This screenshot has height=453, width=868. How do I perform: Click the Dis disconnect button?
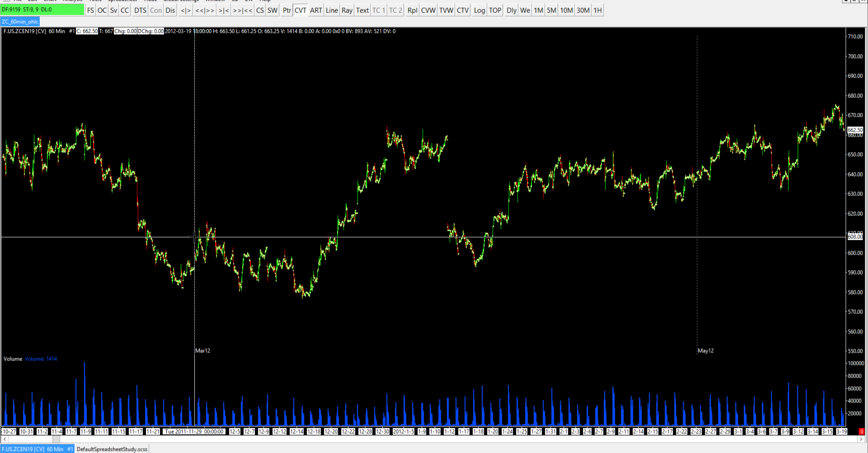click(170, 10)
